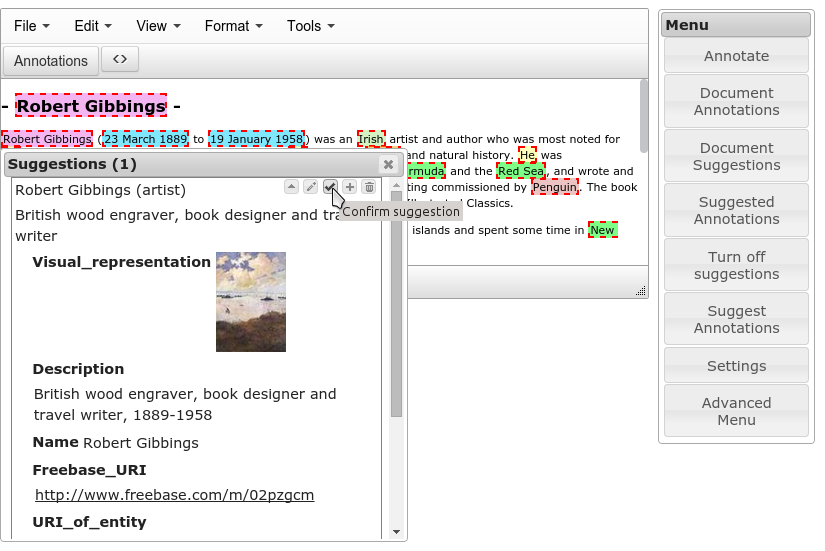825x551 pixels.
Task: Click the Irish annotation
Action: coord(371,139)
